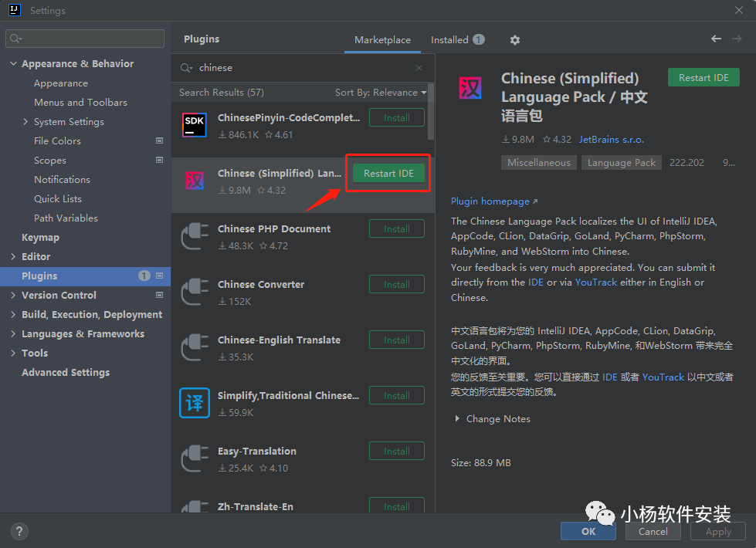Switch to the Marketplace tab
The image size is (756, 548).
pos(382,40)
